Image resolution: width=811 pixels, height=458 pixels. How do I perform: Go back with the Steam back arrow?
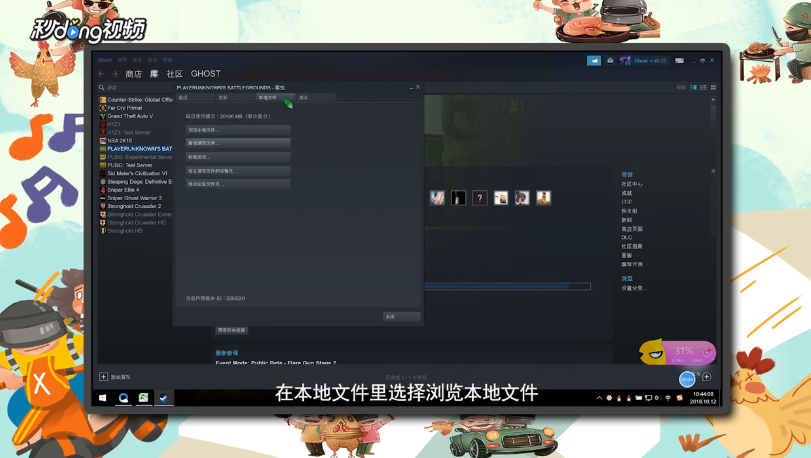[101, 74]
